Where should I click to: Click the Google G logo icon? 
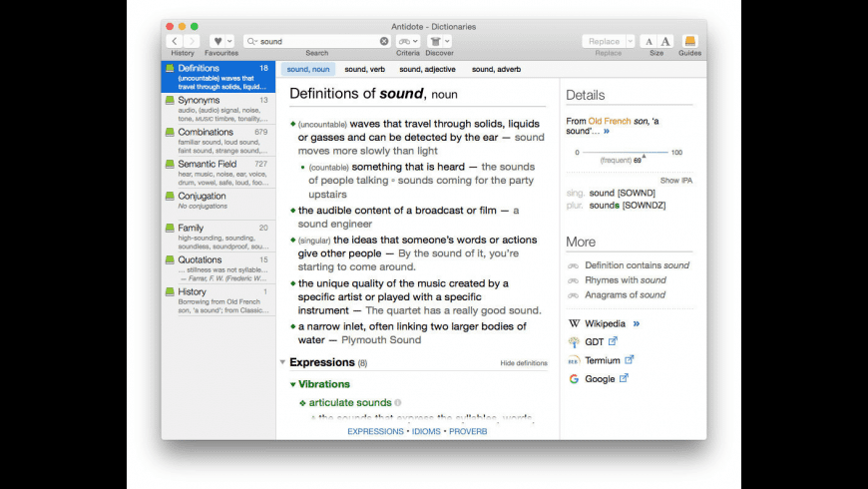click(x=574, y=379)
